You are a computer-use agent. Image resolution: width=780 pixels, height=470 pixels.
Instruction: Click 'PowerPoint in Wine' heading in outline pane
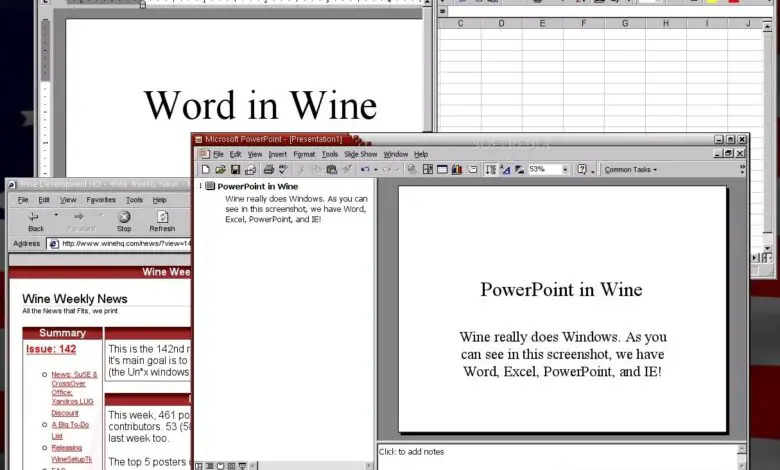[x=258, y=187]
